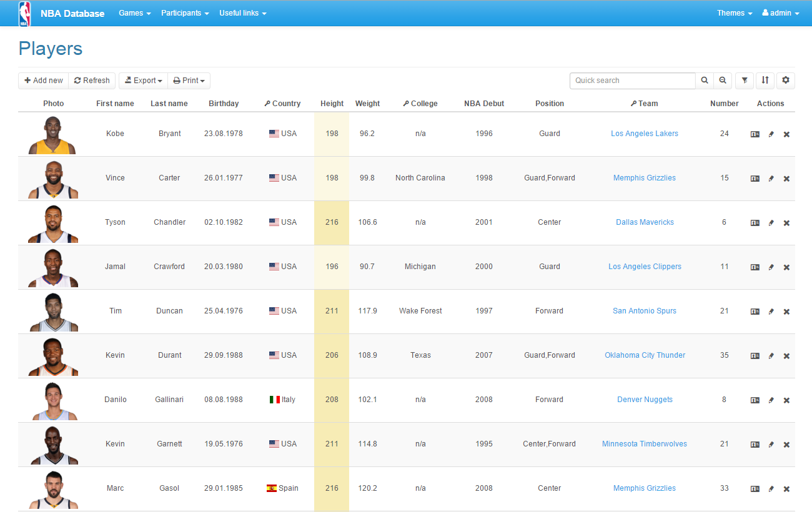Open the Themes dropdown
Screen dimensions: 812x512
coord(735,13)
